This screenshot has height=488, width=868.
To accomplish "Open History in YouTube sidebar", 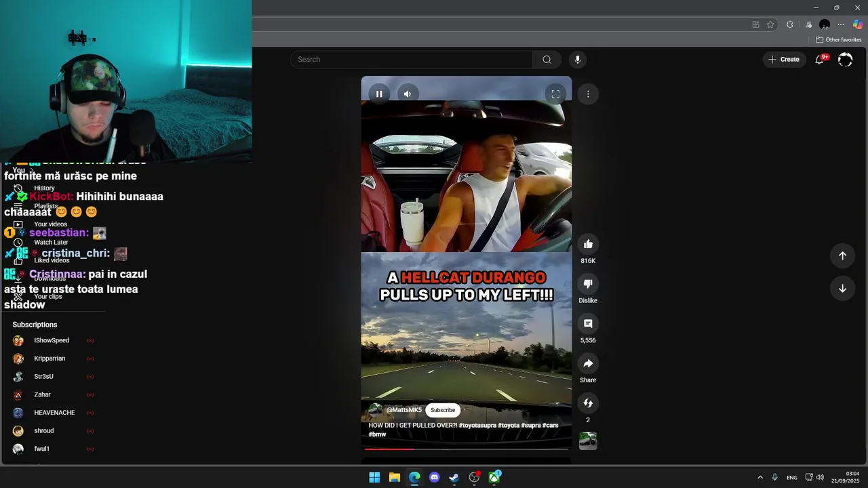I will point(44,188).
